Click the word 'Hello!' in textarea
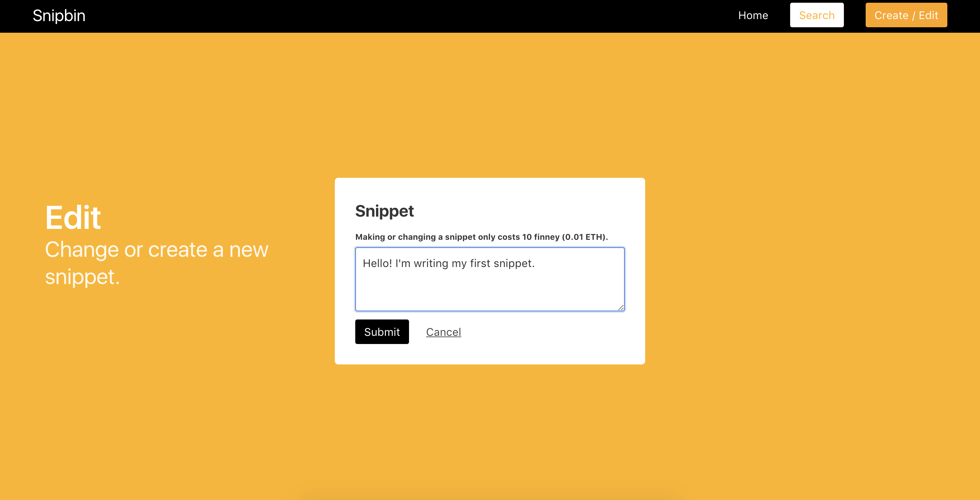980x500 pixels. pos(377,263)
